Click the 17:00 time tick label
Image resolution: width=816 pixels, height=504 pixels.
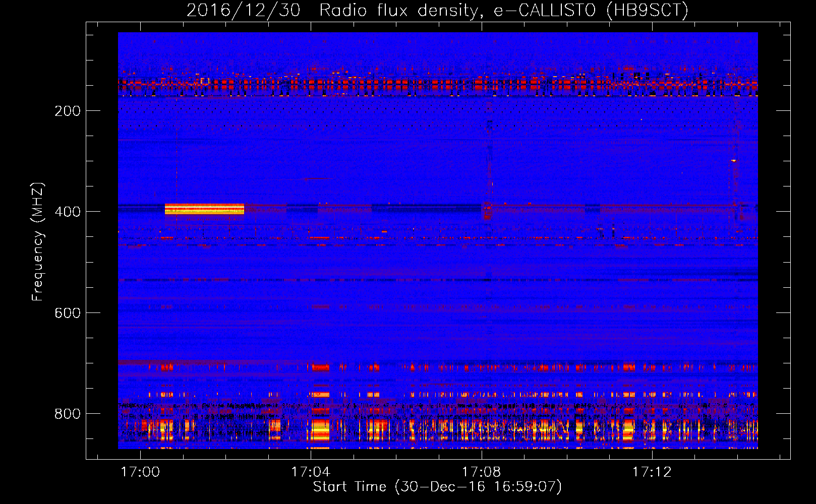tap(141, 472)
